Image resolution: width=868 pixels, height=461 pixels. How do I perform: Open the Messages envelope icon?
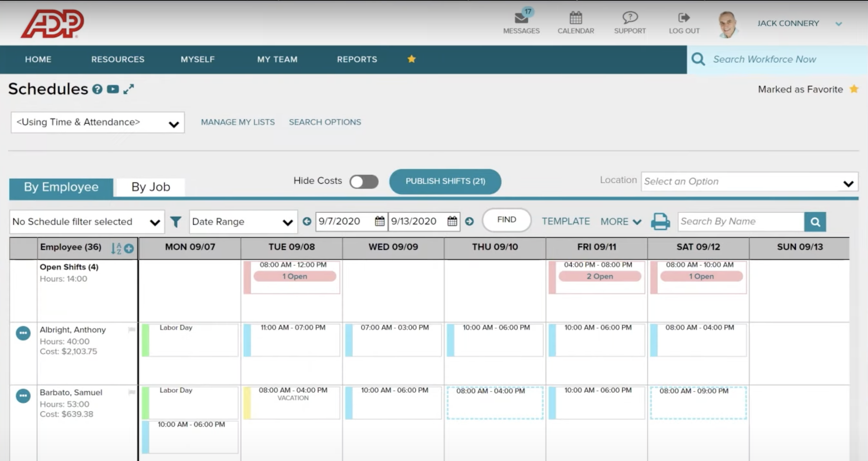pos(521,18)
